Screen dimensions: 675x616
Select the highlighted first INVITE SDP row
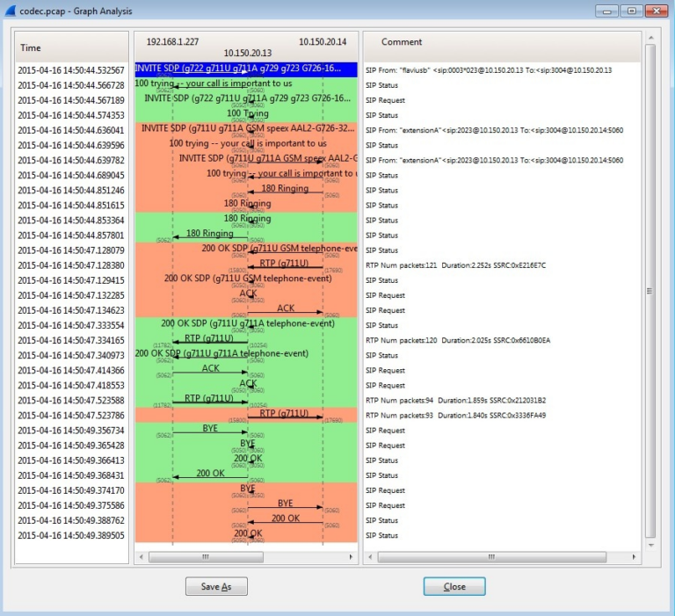coord(245,69)
